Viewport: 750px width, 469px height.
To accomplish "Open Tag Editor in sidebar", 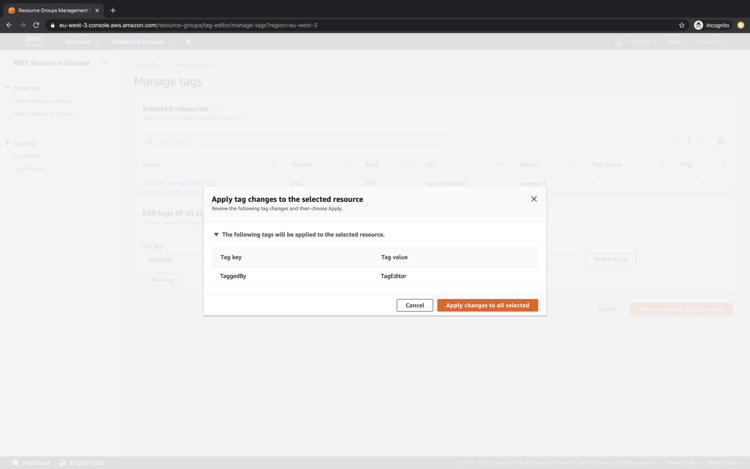I will point(26,156).
